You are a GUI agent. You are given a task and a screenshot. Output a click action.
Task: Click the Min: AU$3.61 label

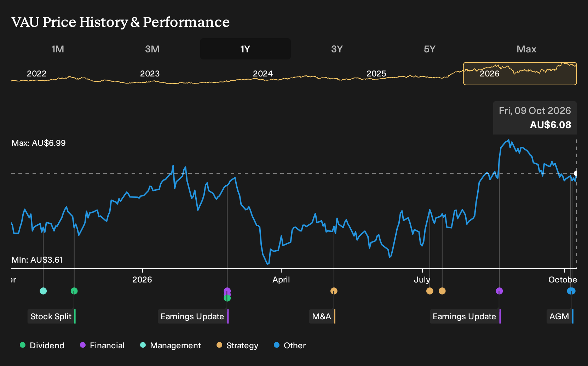point(37,260)
